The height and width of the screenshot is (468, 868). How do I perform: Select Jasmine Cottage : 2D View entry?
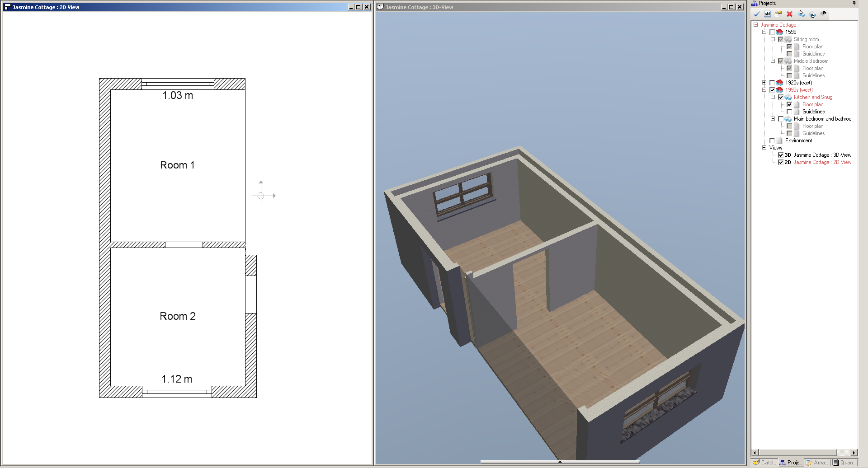(822, 162)
